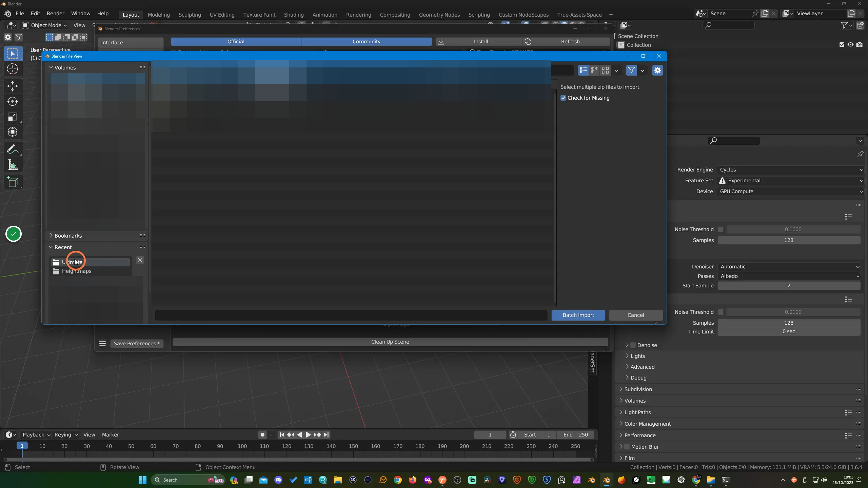Screen dimensions: 868x488
Task: Switch to the Shading workspace tab
Action: click(294, 15)
